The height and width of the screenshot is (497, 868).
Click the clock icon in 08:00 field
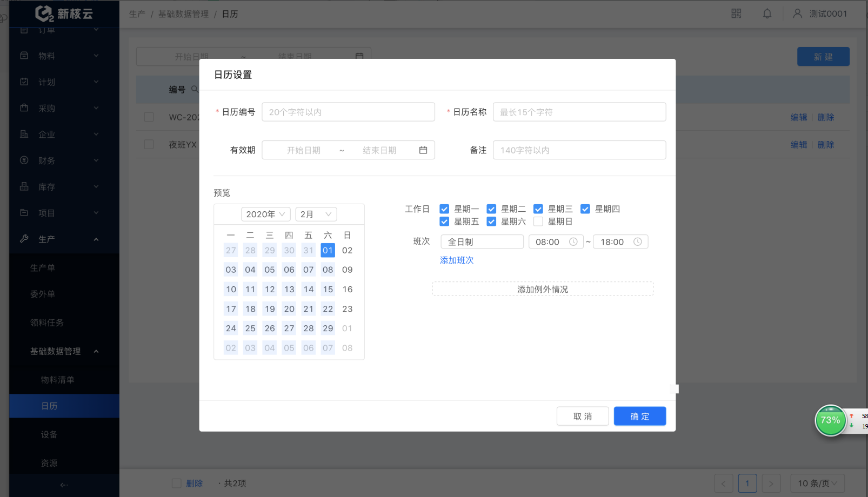tap(573, 242)
